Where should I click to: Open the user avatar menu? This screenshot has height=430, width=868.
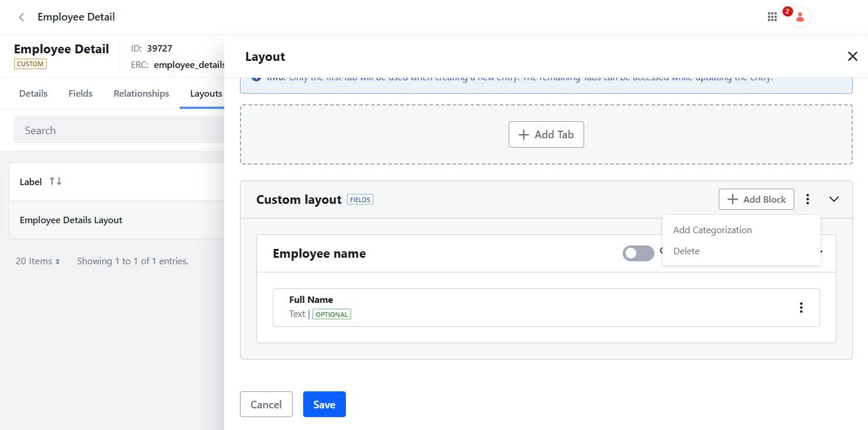(800, 18)
